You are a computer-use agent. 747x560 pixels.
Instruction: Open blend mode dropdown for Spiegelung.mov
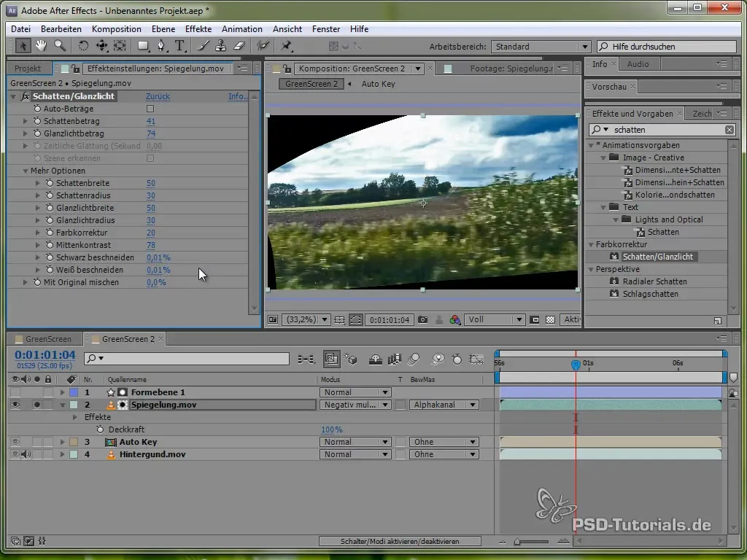(355, 405)
